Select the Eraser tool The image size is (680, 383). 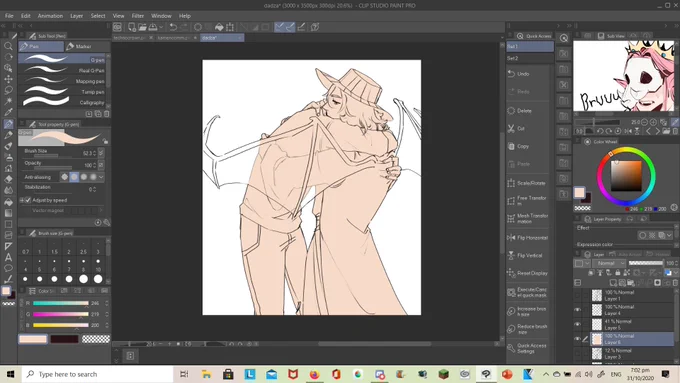8,179
